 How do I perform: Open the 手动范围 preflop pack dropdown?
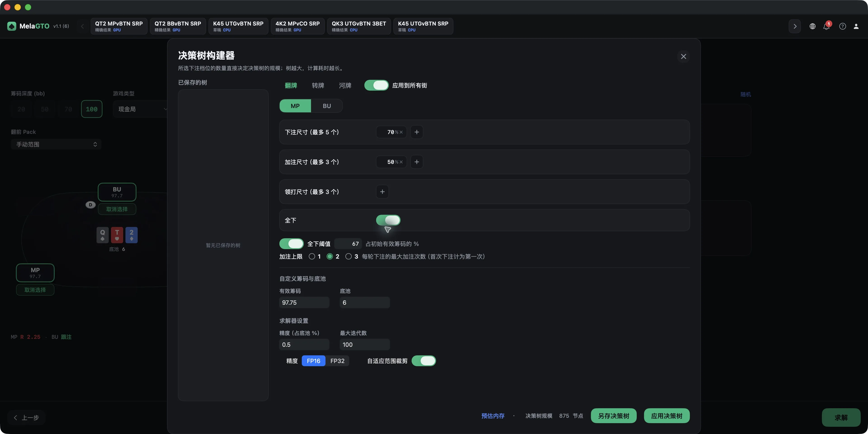[56, 144]
